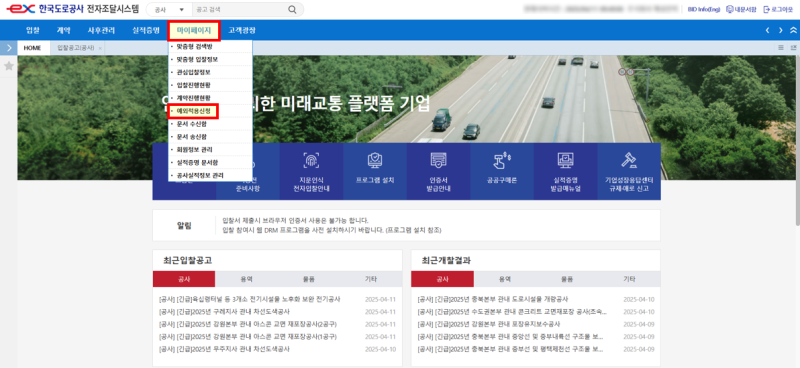800x368 pixels.
Task: Click the magnifier search icon in the header
Action: (x=292, y=10)
